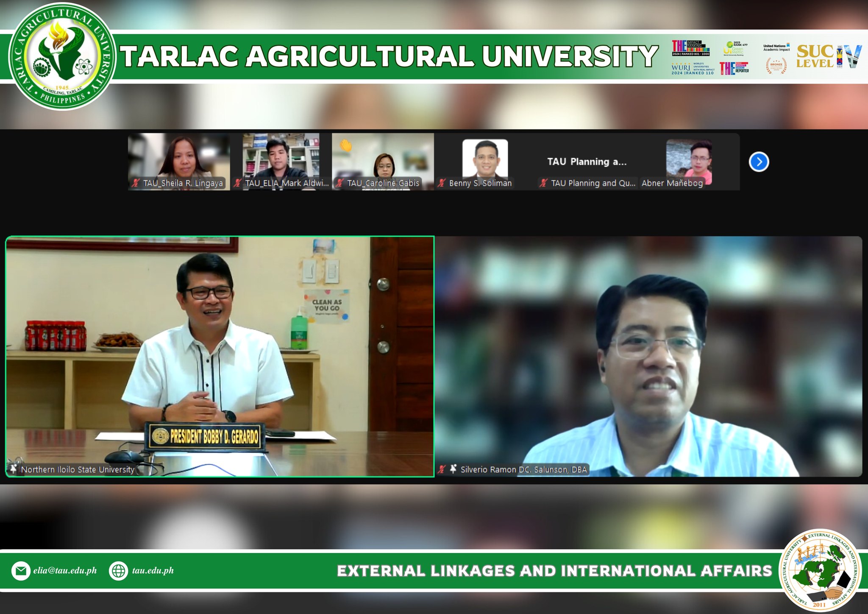Click the UI GreenMetric 2023 Rank 477 badge

pyautogui.click(x=734, y=49)
